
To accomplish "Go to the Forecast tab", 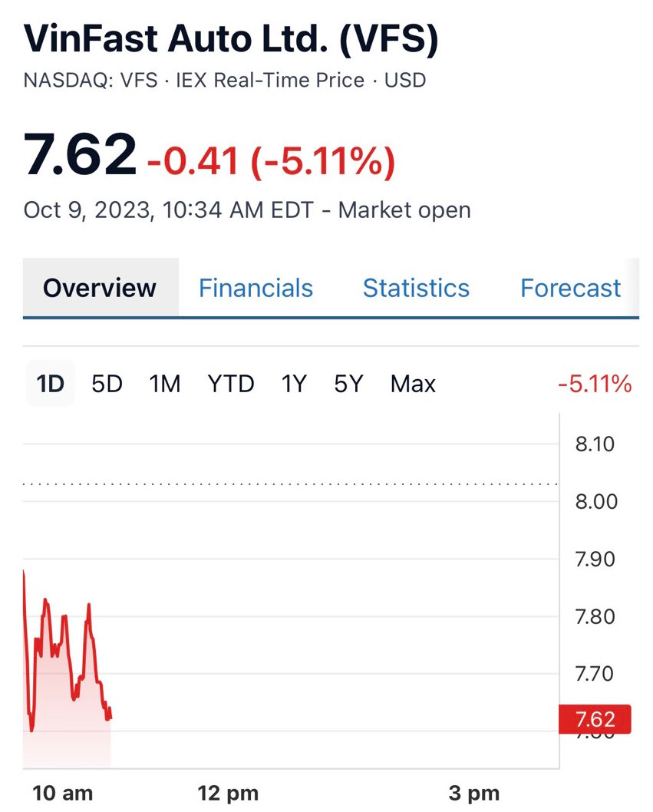I will click(570, 289).
